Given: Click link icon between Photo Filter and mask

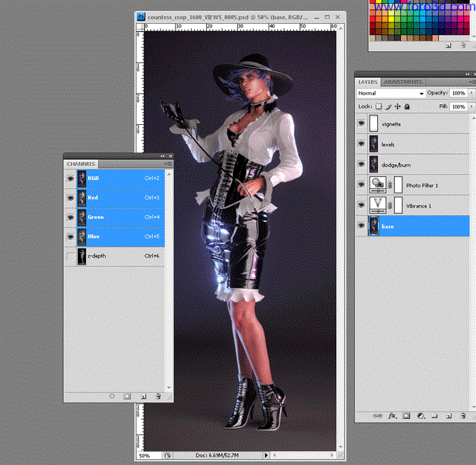Looking at the screenshot, I should (x=390, y=185).
